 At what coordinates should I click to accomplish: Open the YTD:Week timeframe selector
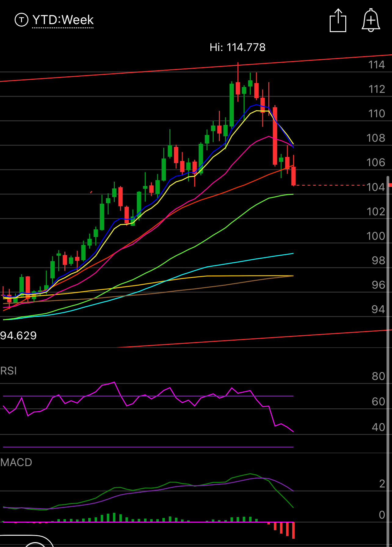tap(63, 20)
